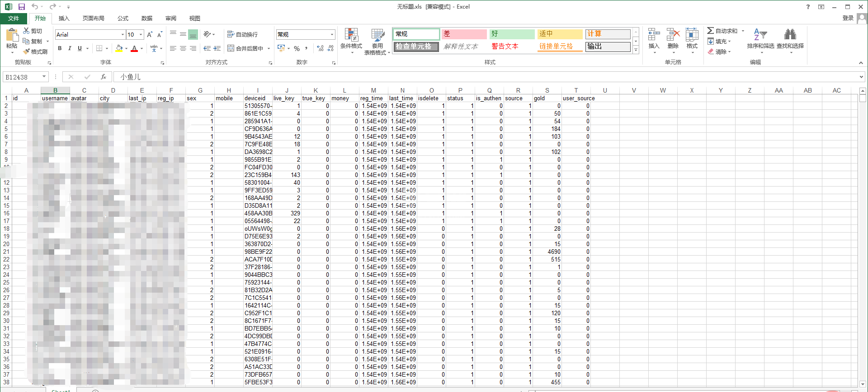Decrease decimal places
Image resolution: width=868 pixels, height=392 pixels.
point(330,48)
